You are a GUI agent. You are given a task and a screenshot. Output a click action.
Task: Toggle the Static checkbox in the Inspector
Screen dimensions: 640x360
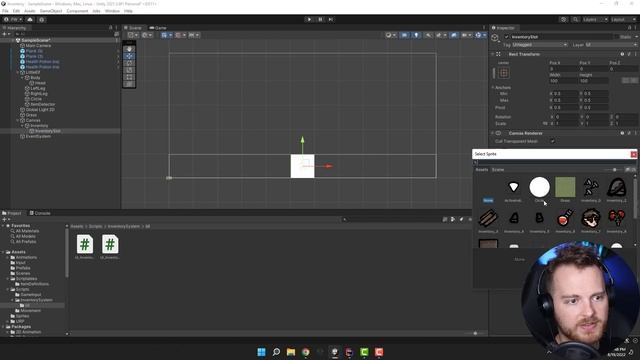[x=617, y=37]
